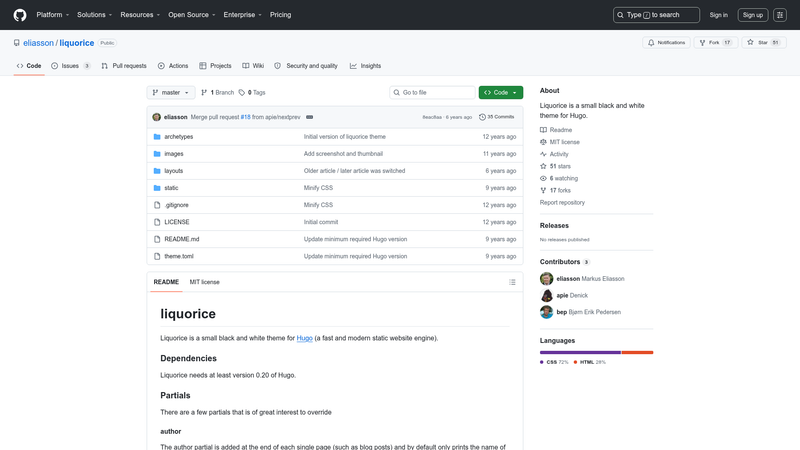Click the Type / to search box
The height and width of the screenshot is (450, 800).
coord(656,15)
